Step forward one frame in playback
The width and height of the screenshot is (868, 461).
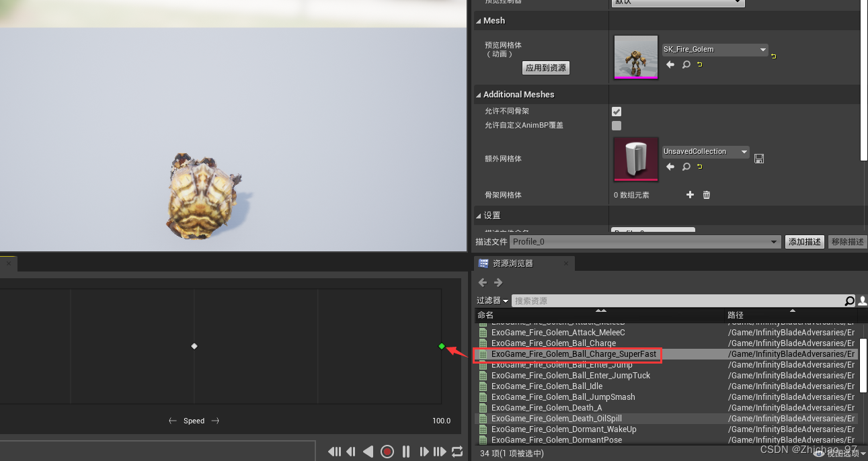tap(424, 452)
